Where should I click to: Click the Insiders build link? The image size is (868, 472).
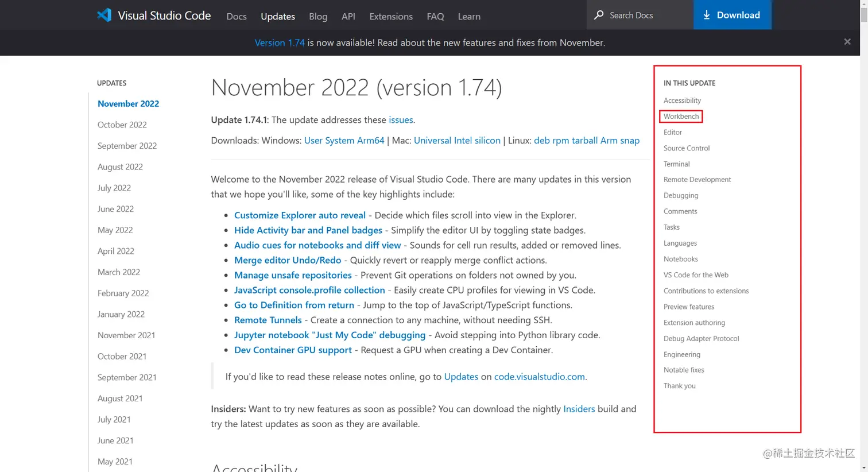click(x=579, y=409)
